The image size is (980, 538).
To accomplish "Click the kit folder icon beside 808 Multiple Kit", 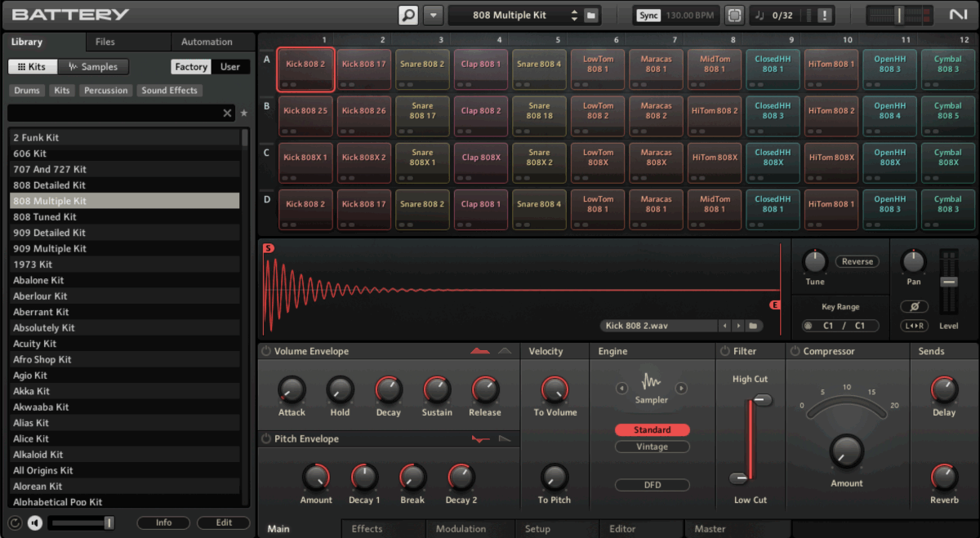I will [590, 14].
